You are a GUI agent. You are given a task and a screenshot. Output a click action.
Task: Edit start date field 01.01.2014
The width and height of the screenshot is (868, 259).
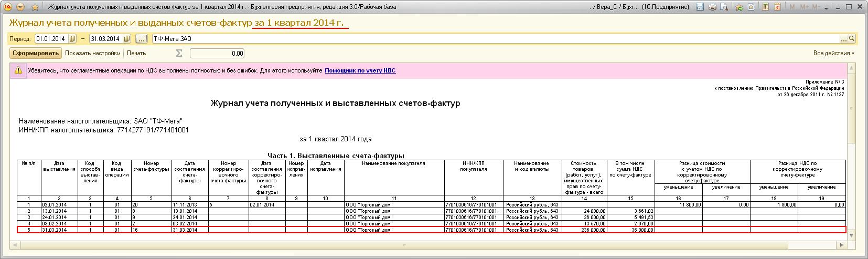tap(52, 39)
